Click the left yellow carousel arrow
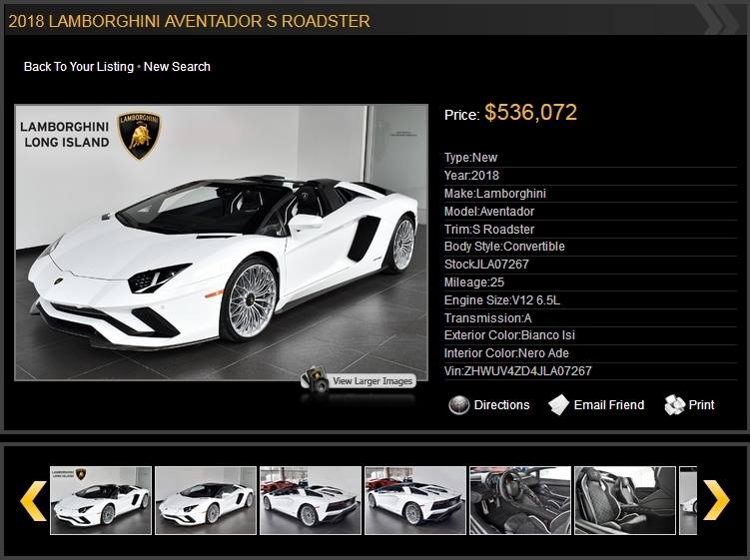Image resolution: width=750 pixels, height=560 pixels. click(34, 501)
